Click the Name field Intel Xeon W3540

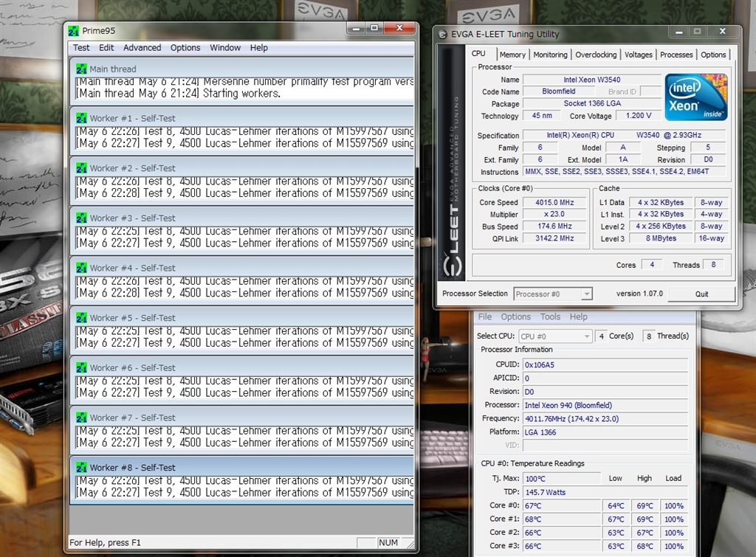[x=592, y=80]
